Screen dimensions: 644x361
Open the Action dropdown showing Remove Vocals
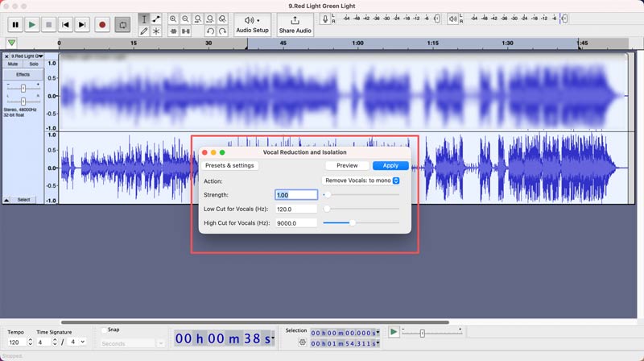pyautogui.click(x=361, y=180)
